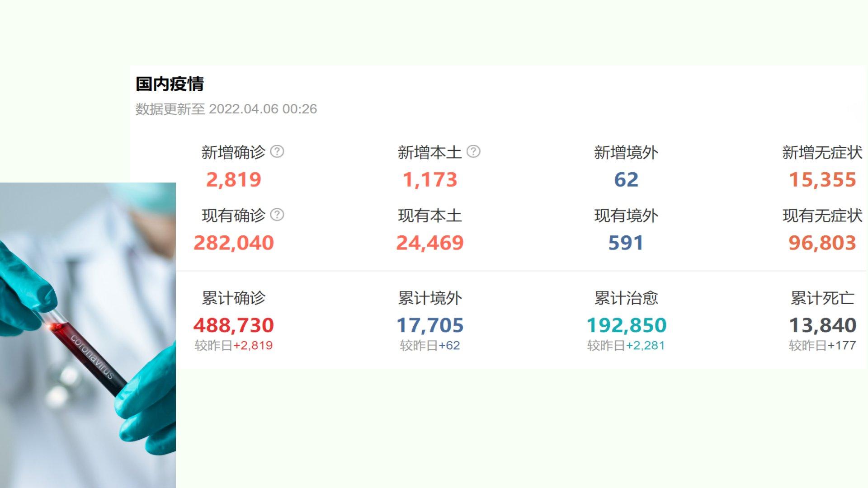Viewport: 868px width, 488px height.
Task: Select the 国内疫情 heading
Action: [x=170, y=84]
